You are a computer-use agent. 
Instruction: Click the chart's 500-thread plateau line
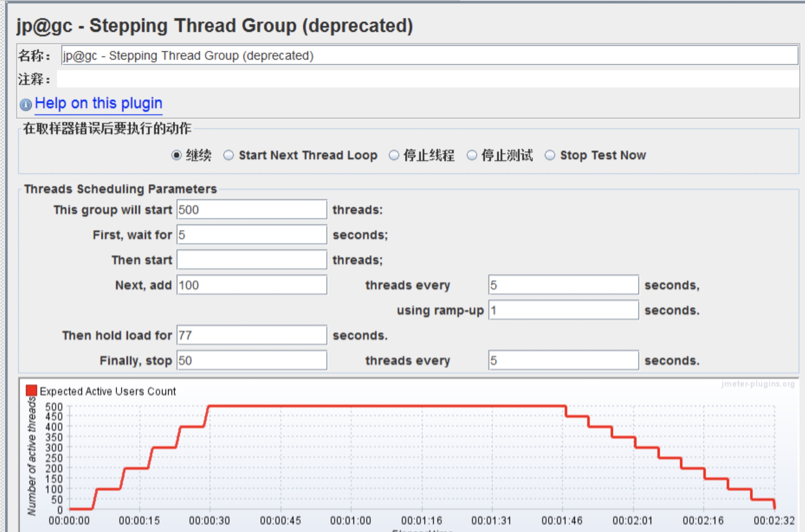coord(387,406)
